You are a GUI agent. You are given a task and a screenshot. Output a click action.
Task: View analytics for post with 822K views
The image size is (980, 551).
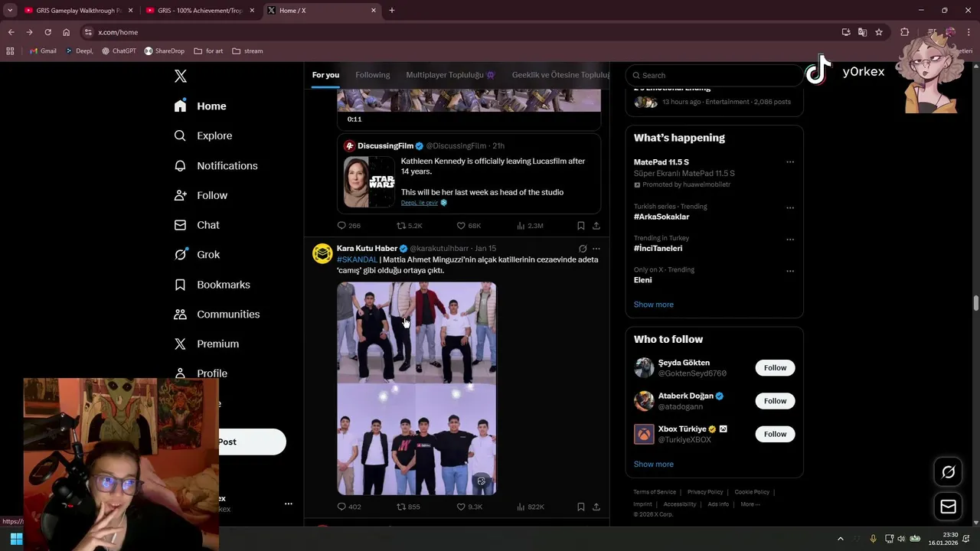[x=531, y=507]
